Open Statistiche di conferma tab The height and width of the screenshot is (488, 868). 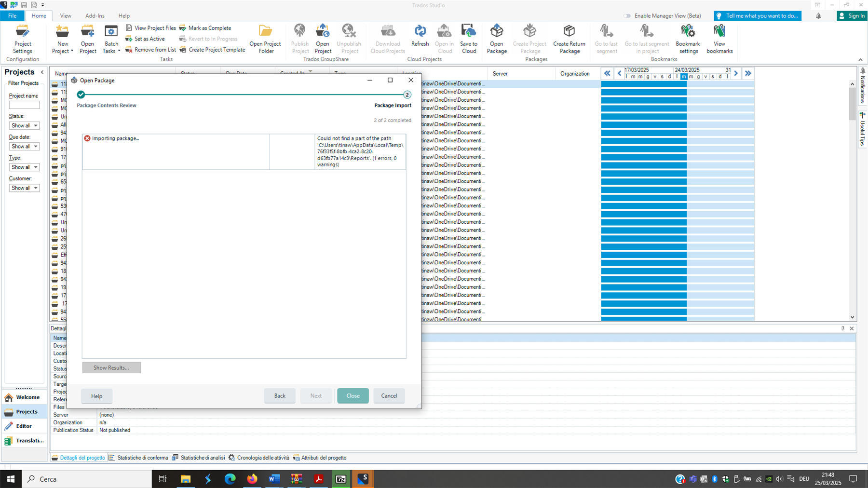click(x=138, y=458)
